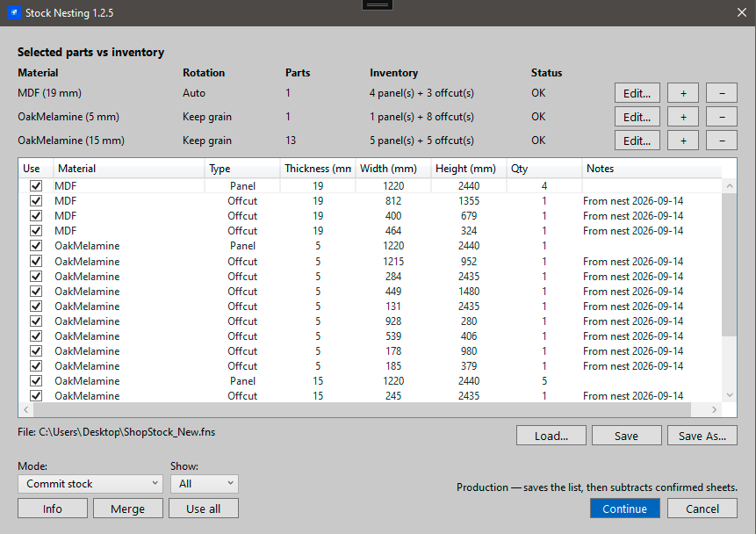The image size is (756, 534).
Task: Sort by the Material column header
Action: (129, 169)
